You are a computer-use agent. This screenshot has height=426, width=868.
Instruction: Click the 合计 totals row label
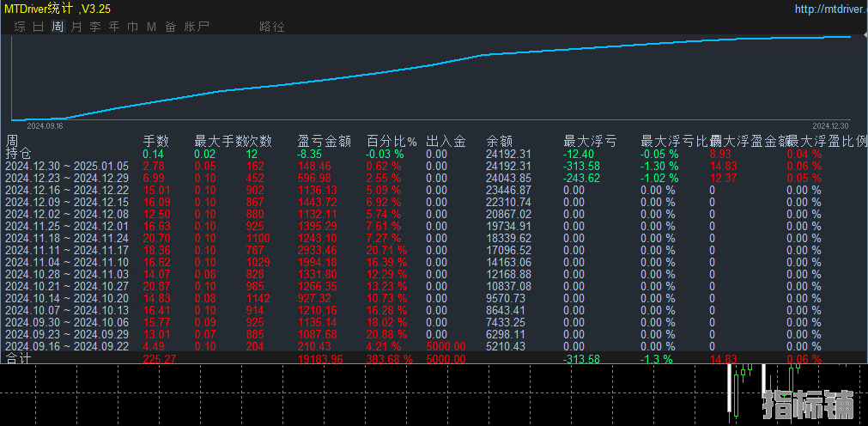click(x=18, y=358)
